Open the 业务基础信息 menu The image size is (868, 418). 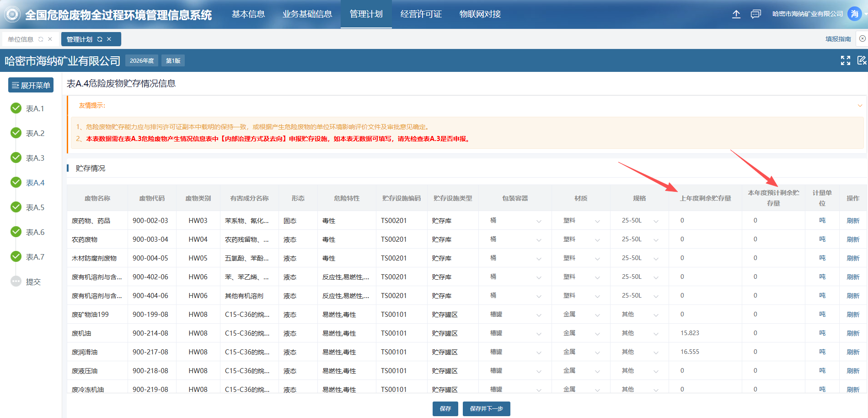(x=307, y=14)
